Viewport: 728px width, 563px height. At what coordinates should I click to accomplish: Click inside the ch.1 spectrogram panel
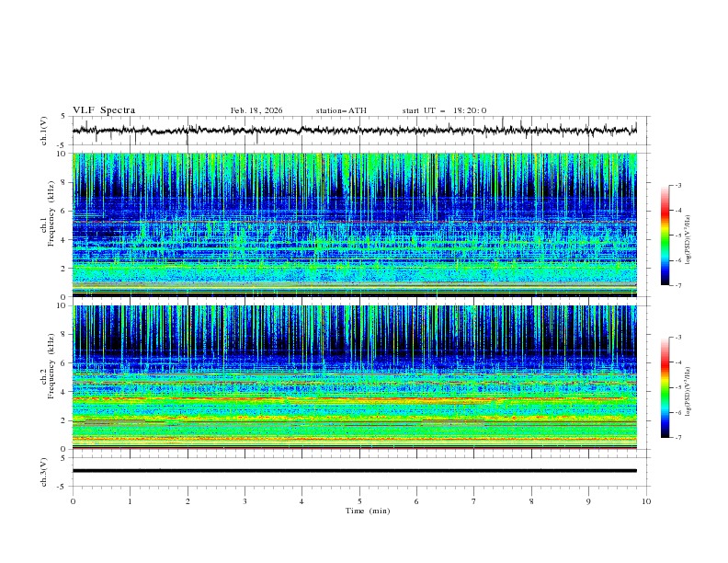[x=355, y=224]
